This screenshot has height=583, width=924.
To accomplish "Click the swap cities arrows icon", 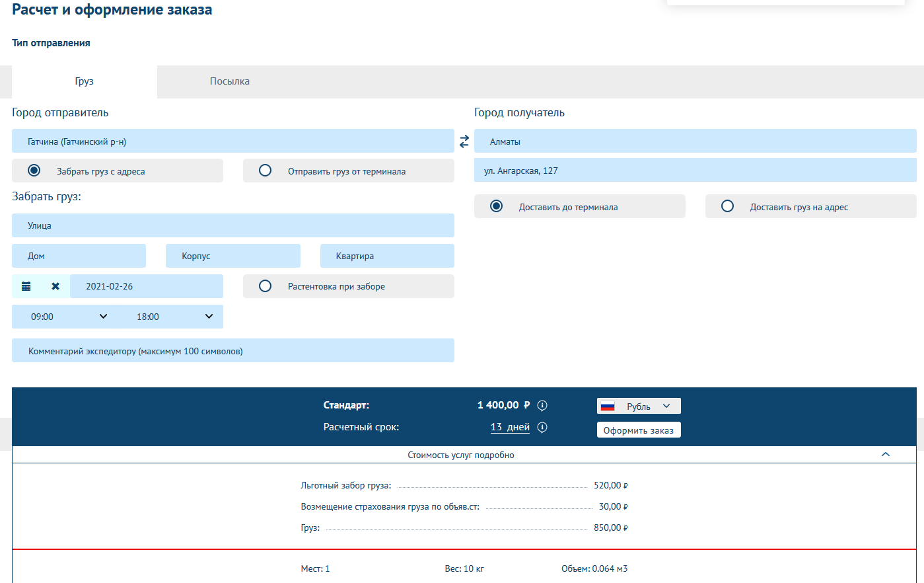I will pos(464,141).
